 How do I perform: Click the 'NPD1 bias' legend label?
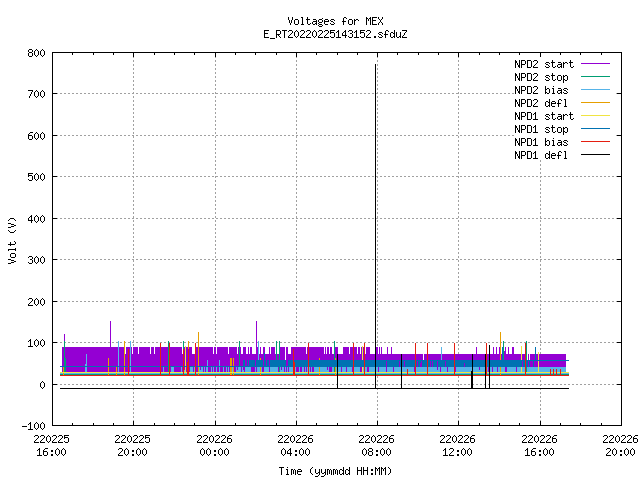[x=541, y=142]
